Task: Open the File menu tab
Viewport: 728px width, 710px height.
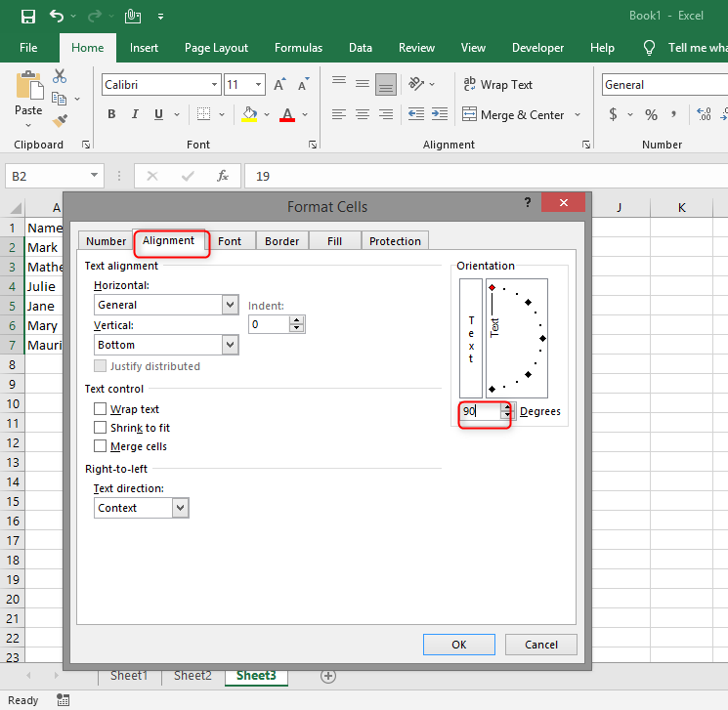Action: coord(28,47)
